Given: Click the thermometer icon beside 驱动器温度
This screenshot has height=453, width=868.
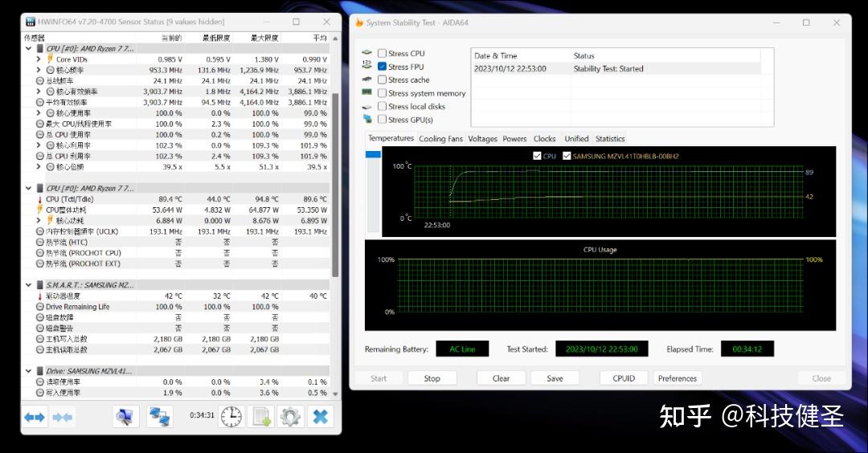Looking at the screenshot, I should coord(40,296).
